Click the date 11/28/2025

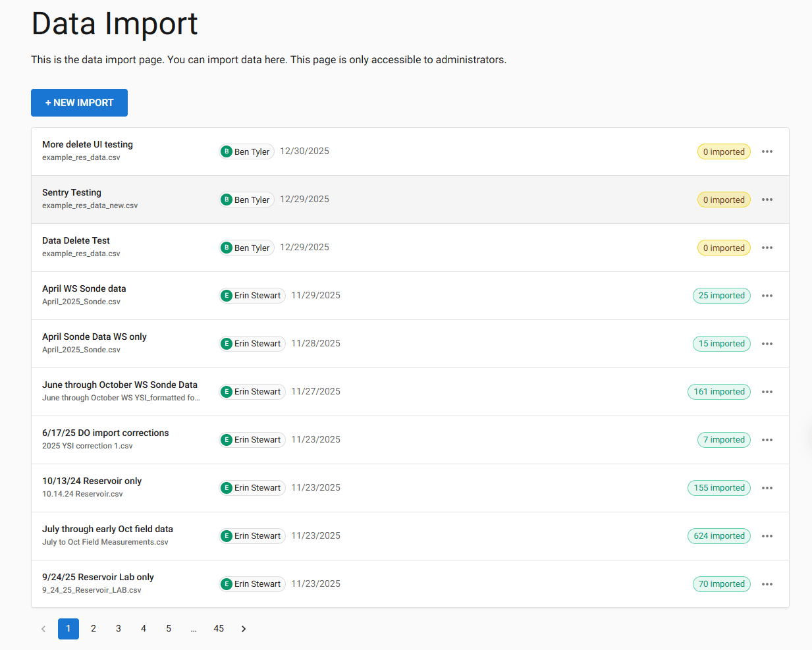coord(316,343)
